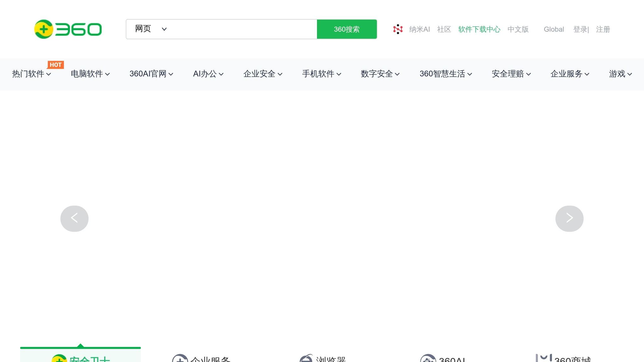Expand the 热门软件 menu
644x362 pixels.
point(31,74)
